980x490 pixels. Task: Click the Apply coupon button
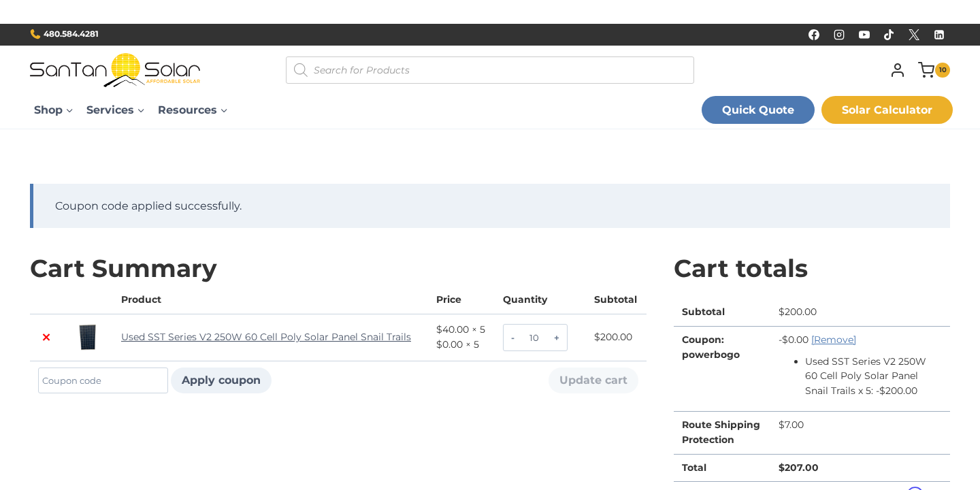[221, 380]
